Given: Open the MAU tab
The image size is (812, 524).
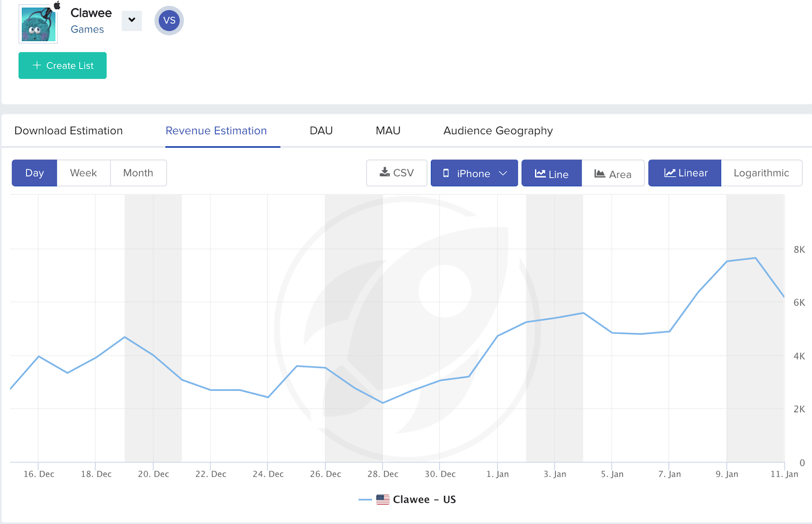Looking at the screenshot, I should [x=388, y=130].
